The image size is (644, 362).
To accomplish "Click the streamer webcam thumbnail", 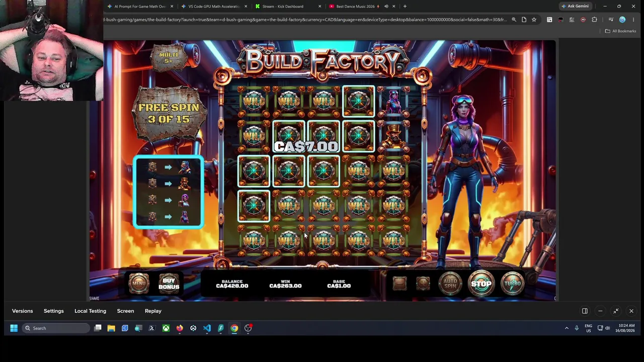I will tap(52, 50).
